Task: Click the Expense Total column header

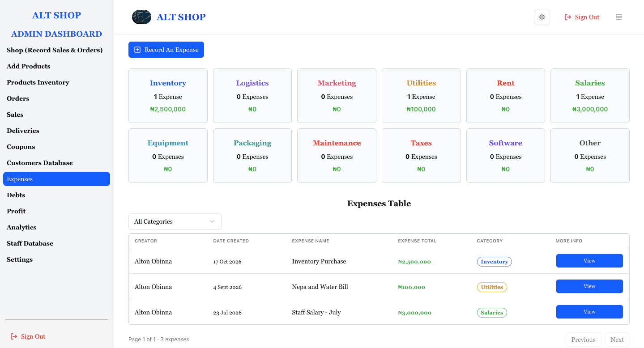Action: [417, 241]
